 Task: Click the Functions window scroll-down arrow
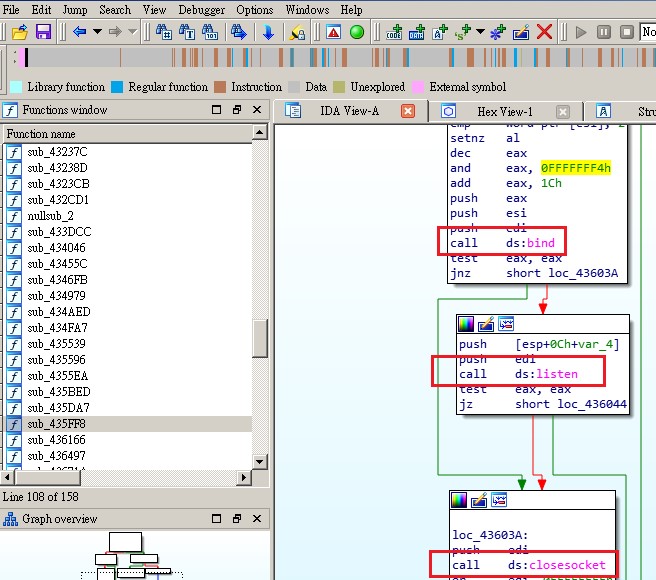259,462
